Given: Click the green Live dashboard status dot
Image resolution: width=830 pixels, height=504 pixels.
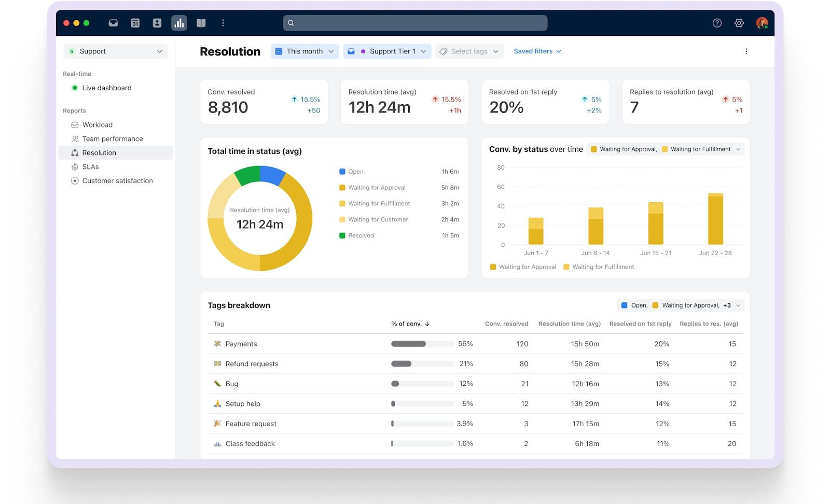Looking at the screenshot, I should tap(75, 88).
